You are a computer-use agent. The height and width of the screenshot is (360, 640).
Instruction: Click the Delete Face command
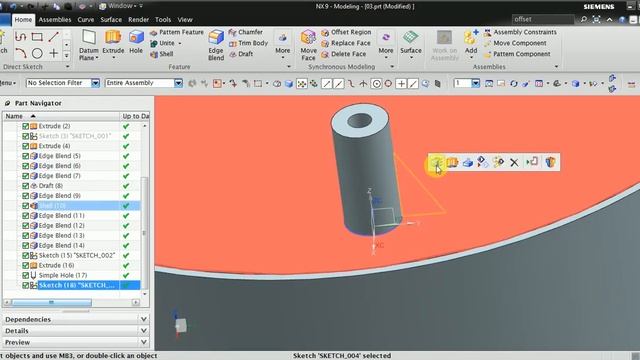point(343,54)
